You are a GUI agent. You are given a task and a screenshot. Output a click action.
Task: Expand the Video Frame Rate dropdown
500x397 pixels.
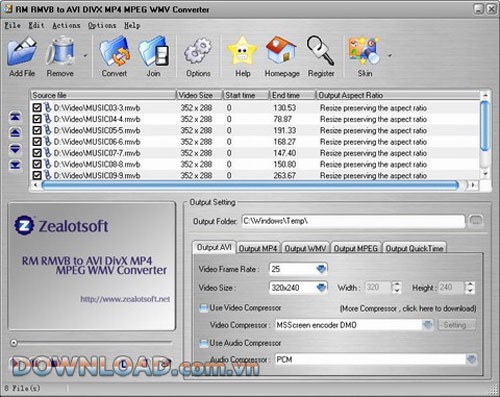click(x=321, y=269)
